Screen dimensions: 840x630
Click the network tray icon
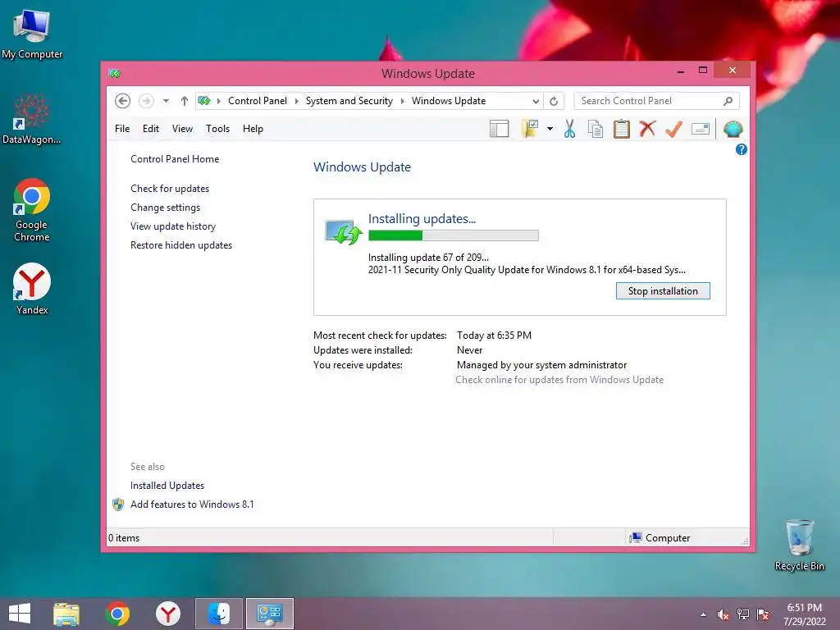743,614
